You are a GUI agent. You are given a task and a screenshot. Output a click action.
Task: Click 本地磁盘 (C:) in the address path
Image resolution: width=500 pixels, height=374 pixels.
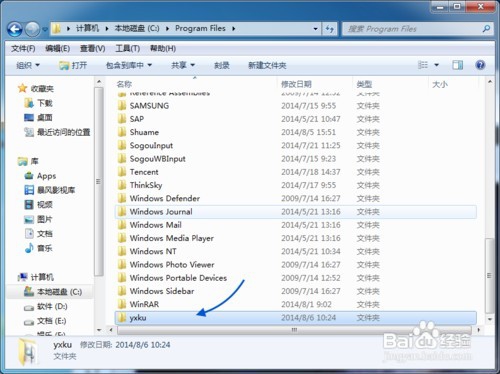click(x=137, y=29)
